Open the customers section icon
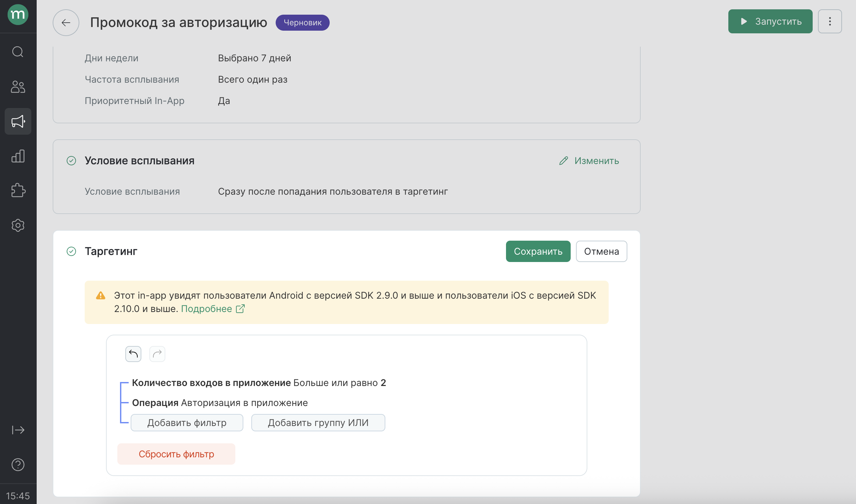The width and height of the screenshot is (856, 504). 18,87
